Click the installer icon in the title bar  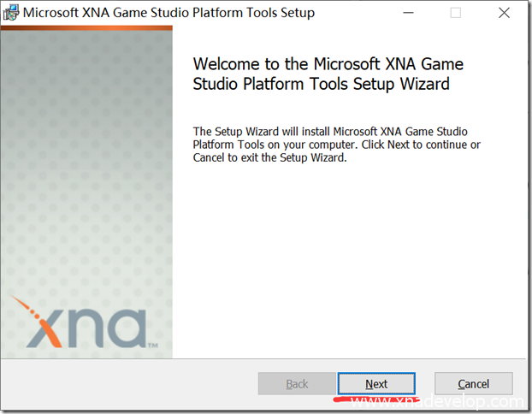coord(11,13)
